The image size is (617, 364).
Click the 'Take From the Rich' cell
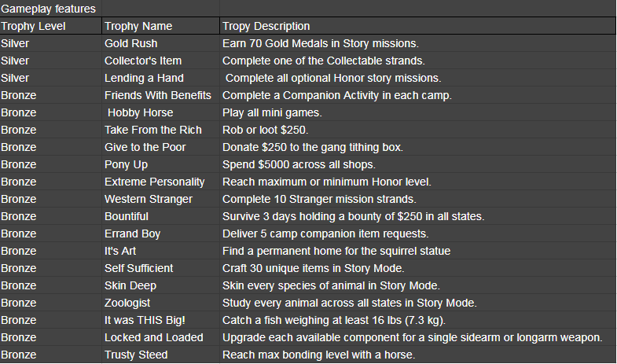click(x=152, y=130)
